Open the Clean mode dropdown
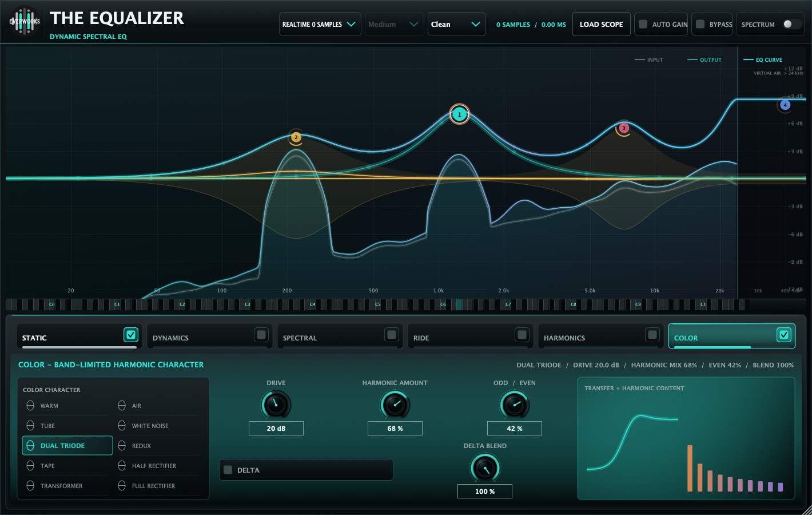812x515 pixels. click(457, 24)
